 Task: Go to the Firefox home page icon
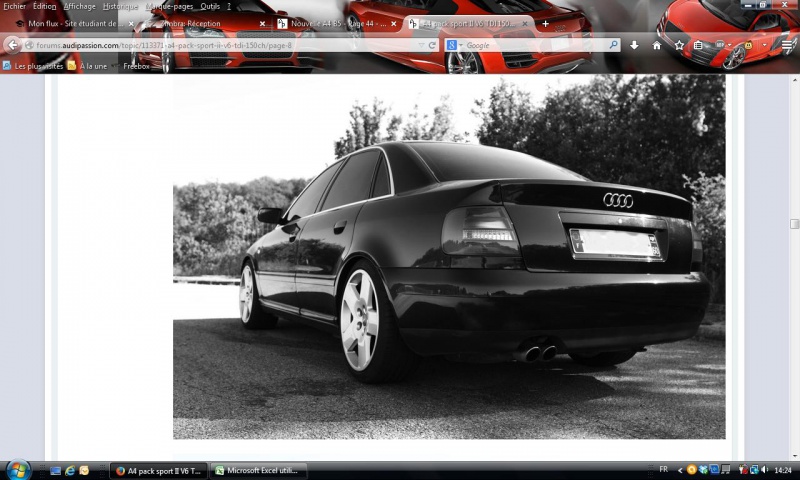(x=657, y=45)
